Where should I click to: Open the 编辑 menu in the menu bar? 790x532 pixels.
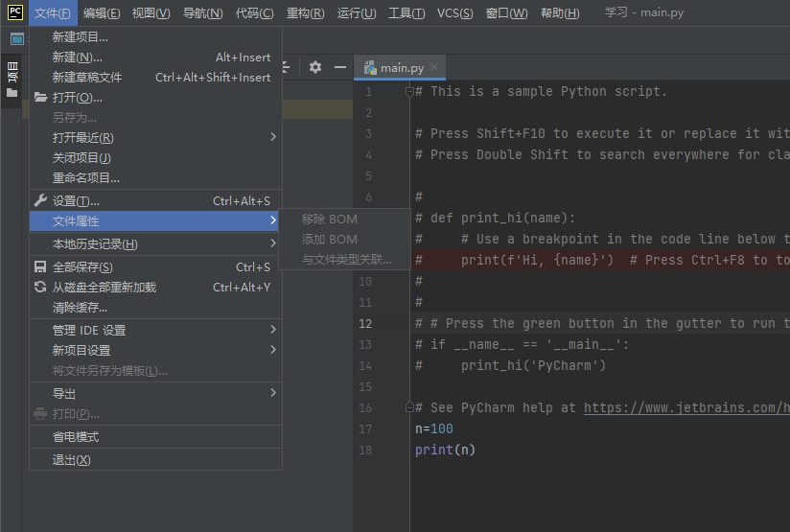pyautogui.click(x=102, y=13)
